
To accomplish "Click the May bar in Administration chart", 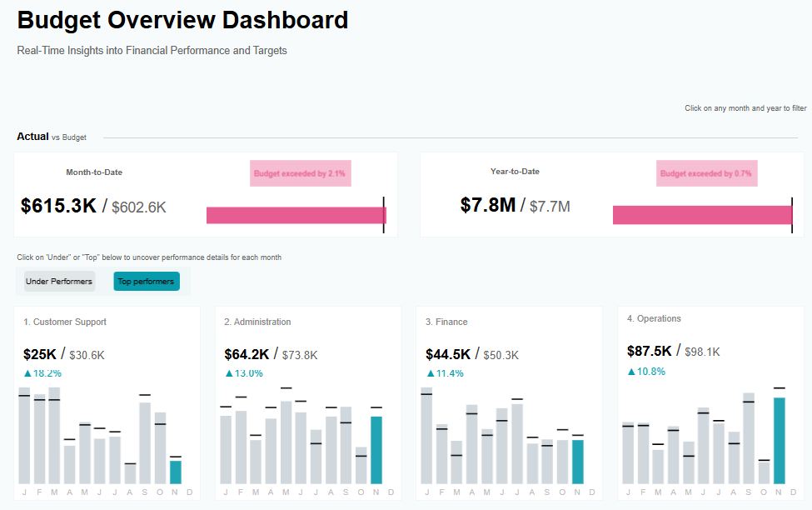I will coord(286,442).
